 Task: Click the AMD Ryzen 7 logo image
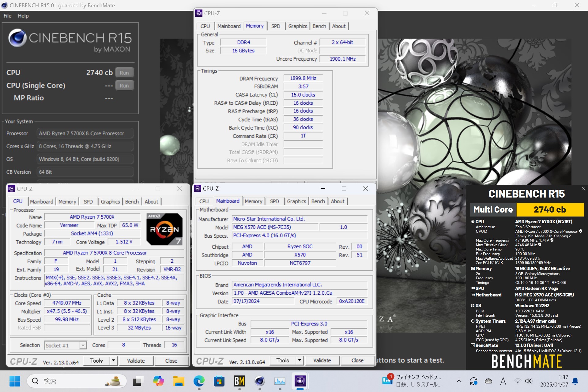coord(164,229)
